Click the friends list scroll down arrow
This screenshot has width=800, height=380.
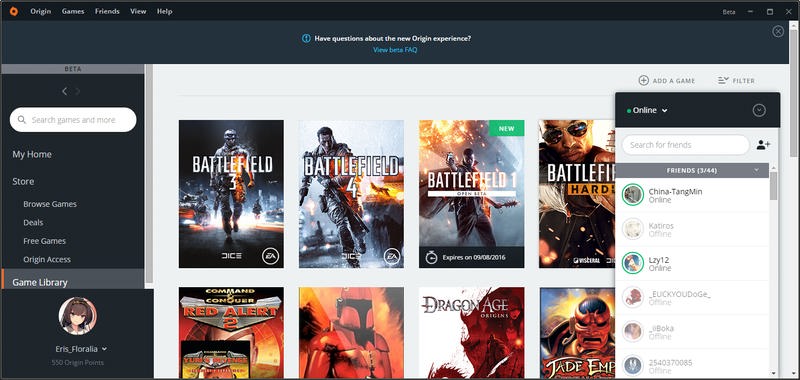773,373
